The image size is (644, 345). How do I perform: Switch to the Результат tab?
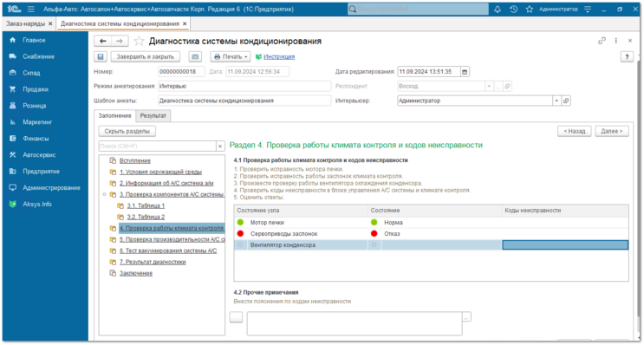click(153, 116)
